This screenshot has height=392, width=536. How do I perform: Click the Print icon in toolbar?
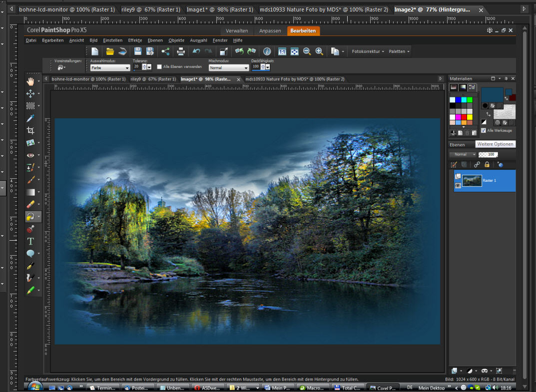coord(181,51)
